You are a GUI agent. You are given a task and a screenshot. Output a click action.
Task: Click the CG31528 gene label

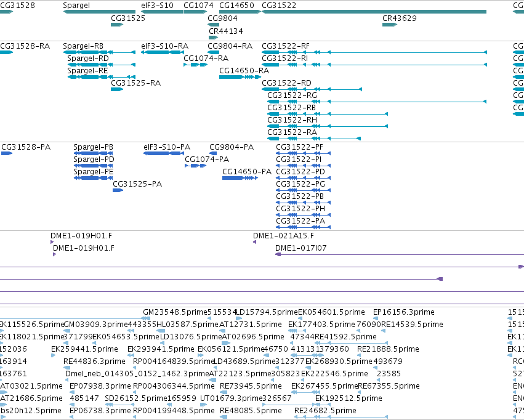[17, 6]
